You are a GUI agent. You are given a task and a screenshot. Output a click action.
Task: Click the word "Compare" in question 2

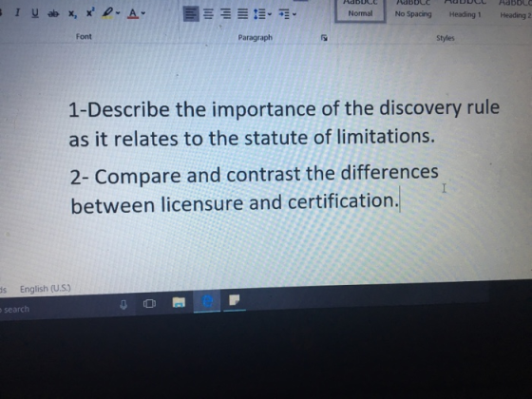[x=138, y=177]
